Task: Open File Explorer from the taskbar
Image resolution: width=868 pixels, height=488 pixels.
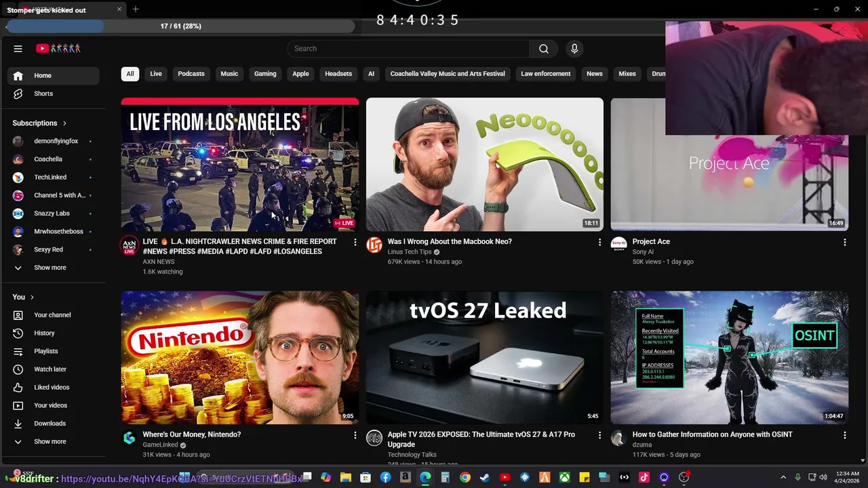Action: click(346, 478)
